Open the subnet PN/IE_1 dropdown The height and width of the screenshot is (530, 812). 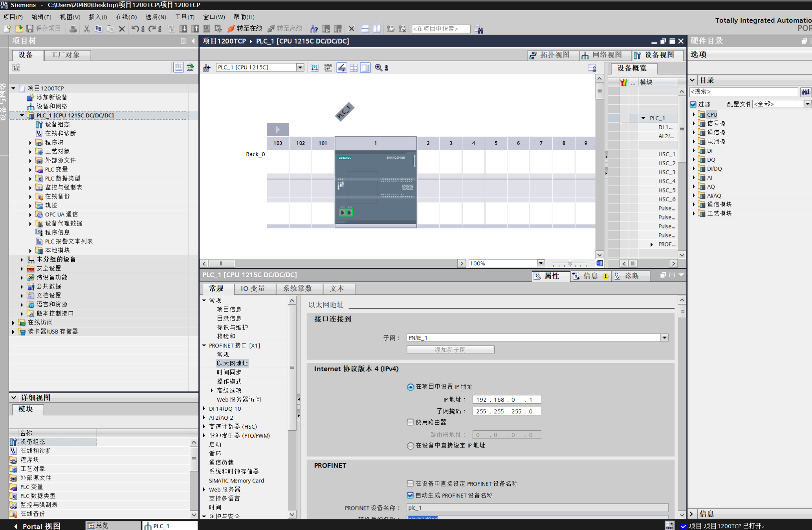(664, 338)
